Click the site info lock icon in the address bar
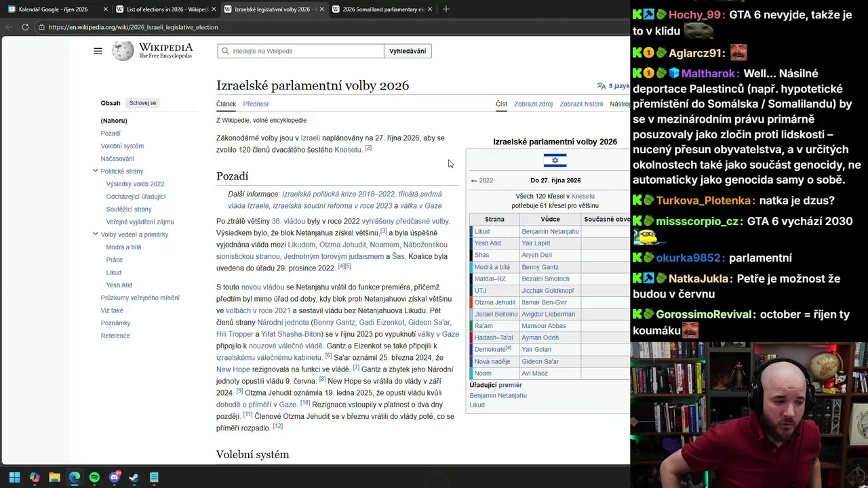The height and width of the screenshot is (488, 868). tap(42, 27)
